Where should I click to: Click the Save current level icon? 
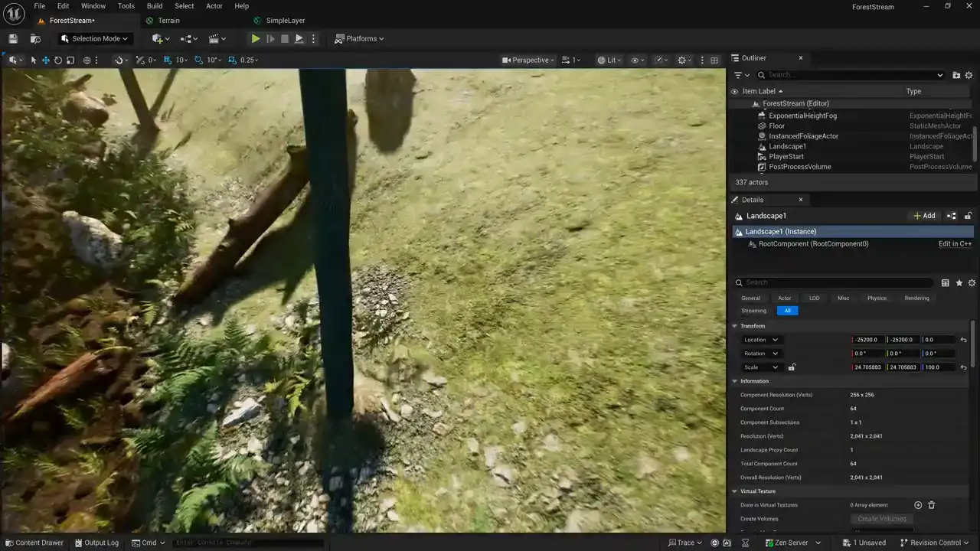pos(13,39)
